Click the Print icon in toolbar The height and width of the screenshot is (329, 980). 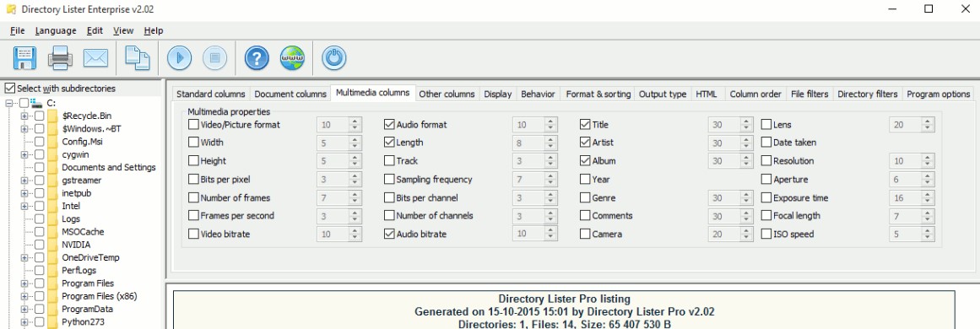tap(61, 58)
